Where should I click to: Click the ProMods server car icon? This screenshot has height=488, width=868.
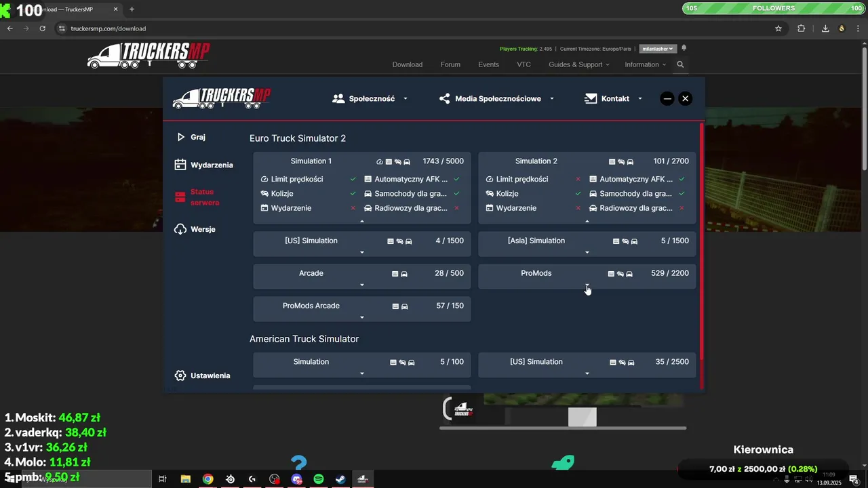point(629,274)
